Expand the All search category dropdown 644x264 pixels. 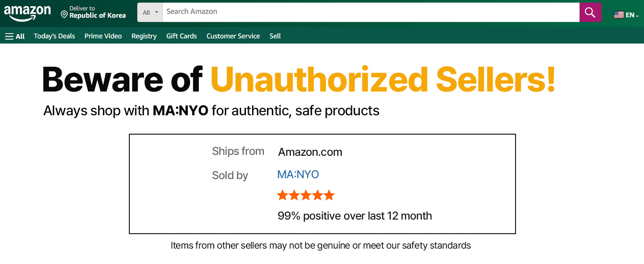(x=150, y=12)
